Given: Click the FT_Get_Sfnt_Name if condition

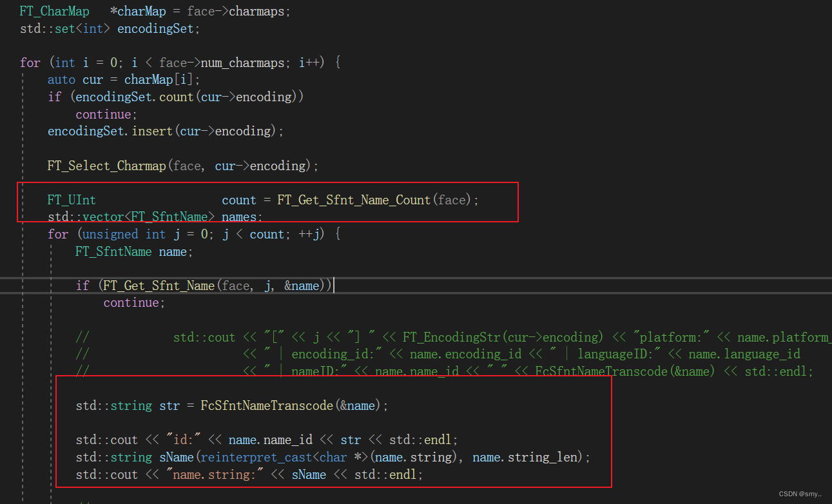Looking at the screenshot, I should point(204,286).
